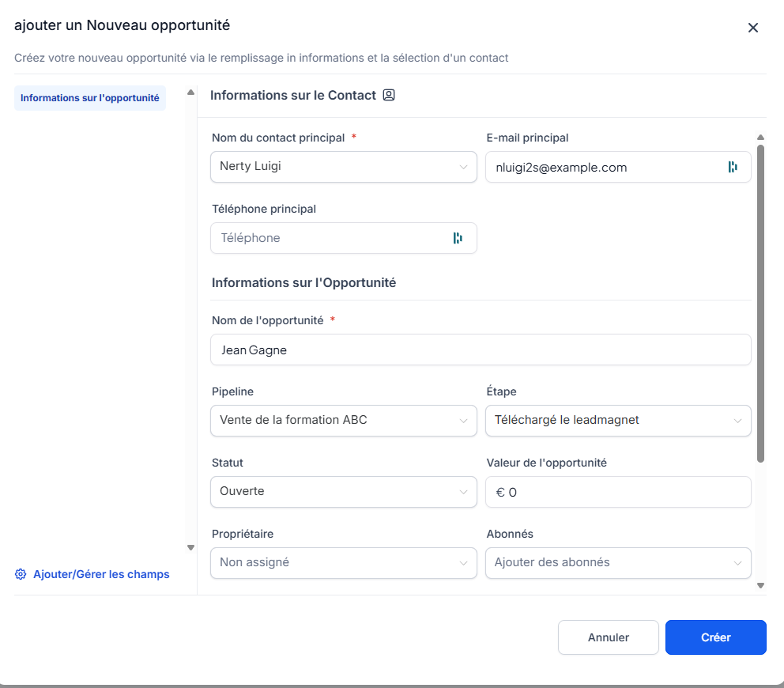
Task: Click the Informations sur le Contact heading
Action: click(x=293, y=95)
